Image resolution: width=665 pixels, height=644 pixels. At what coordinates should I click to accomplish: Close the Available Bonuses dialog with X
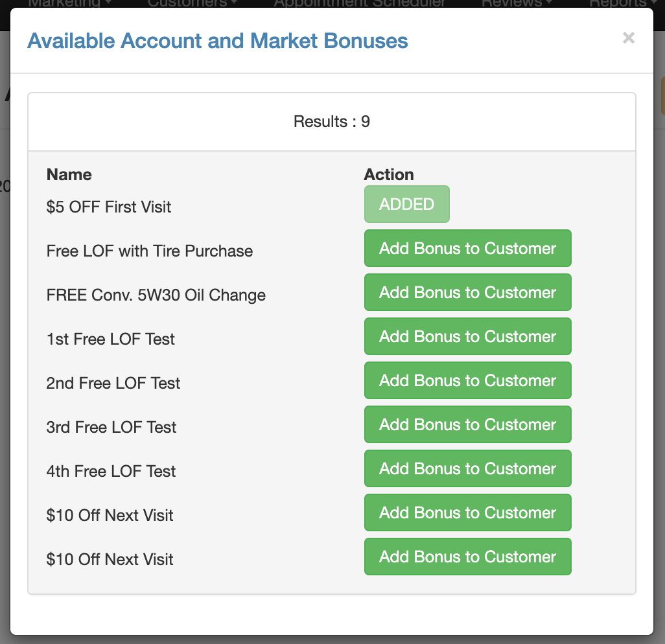click(x=629, y=38)
